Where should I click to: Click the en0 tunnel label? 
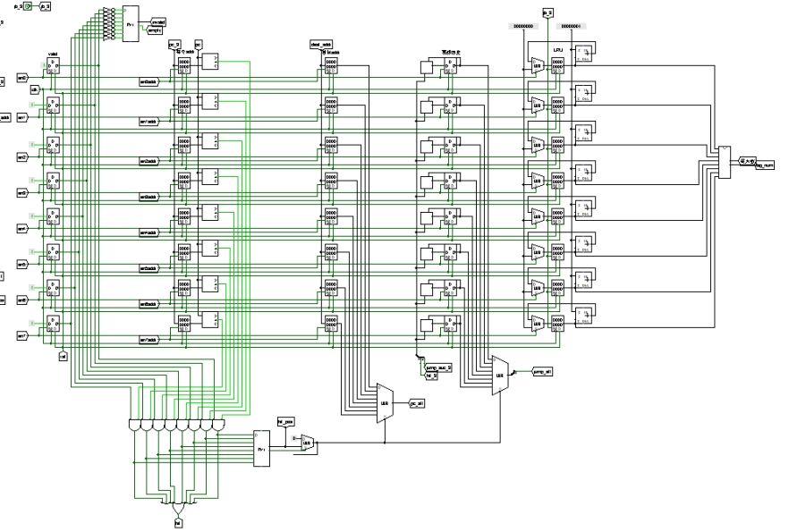click(22, 78)
